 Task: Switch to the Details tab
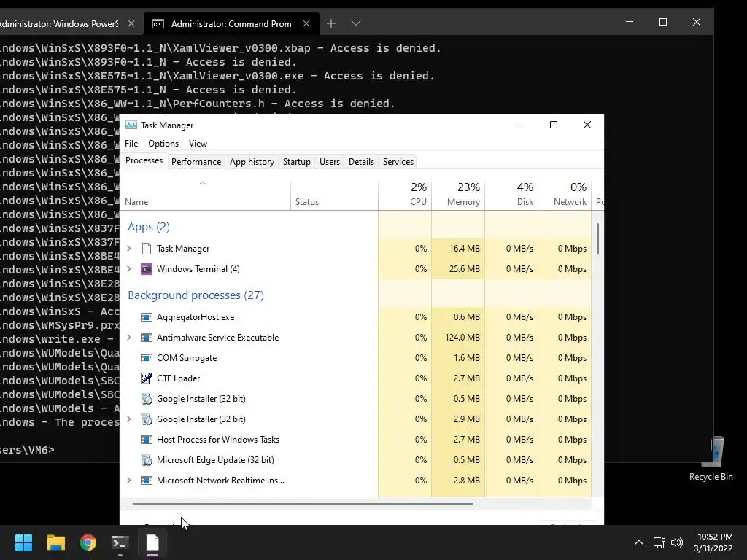pyautogui.click(x=362, y=162)
